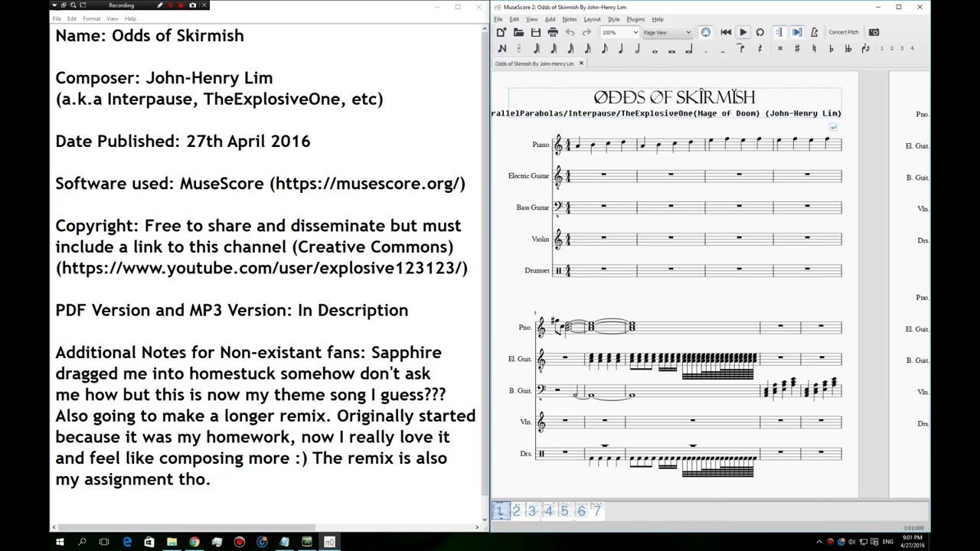Close the Odds of Skirmish score tab
Screen dimensions: 980x551
click(581, 64)
